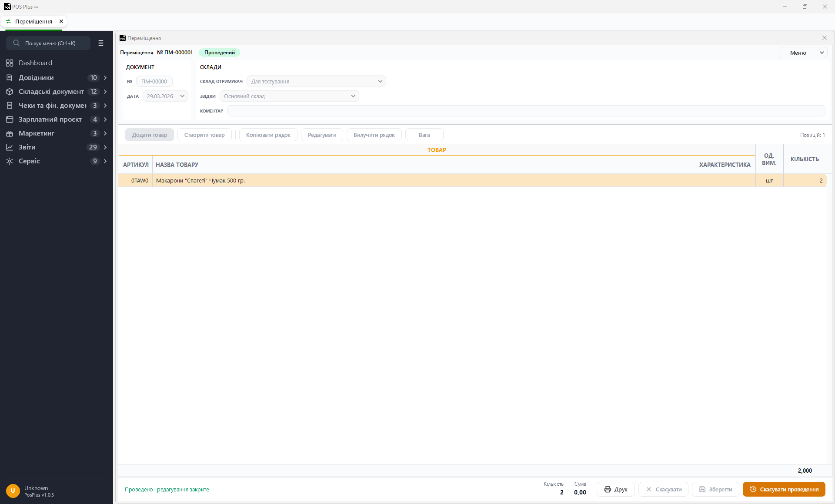The width and height of the screenshot is (835, 504).
Task: Click the Зберегти button
Action: tap(715, 489)
